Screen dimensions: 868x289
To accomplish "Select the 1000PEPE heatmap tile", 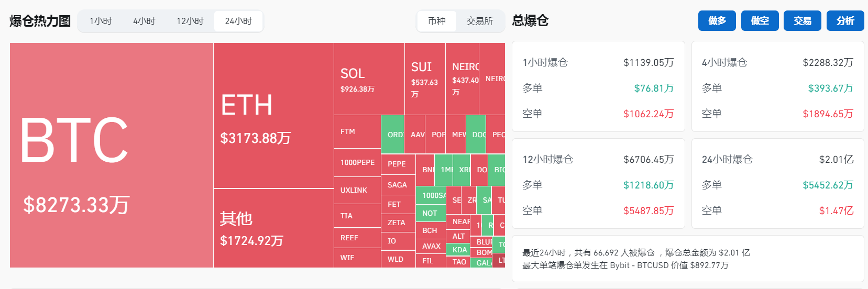I will point(357,162).
